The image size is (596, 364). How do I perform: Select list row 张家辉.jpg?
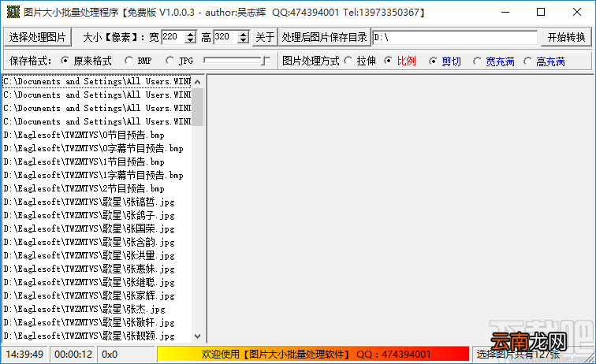[97, 295]
